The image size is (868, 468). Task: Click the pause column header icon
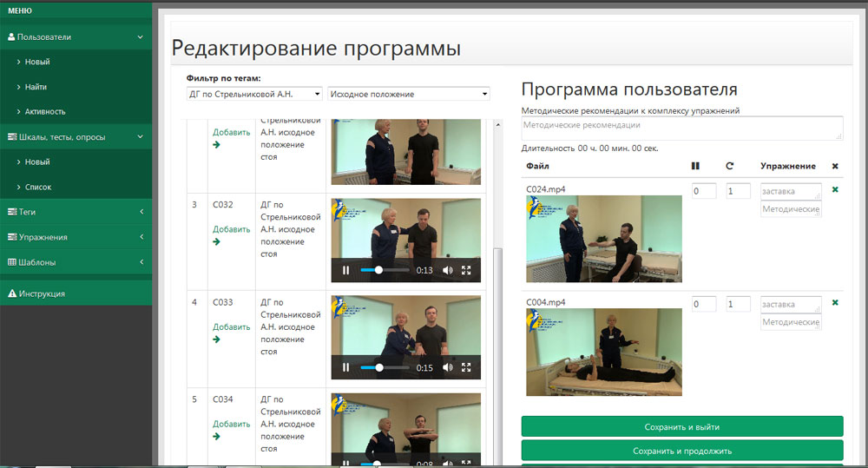[695, 166]
